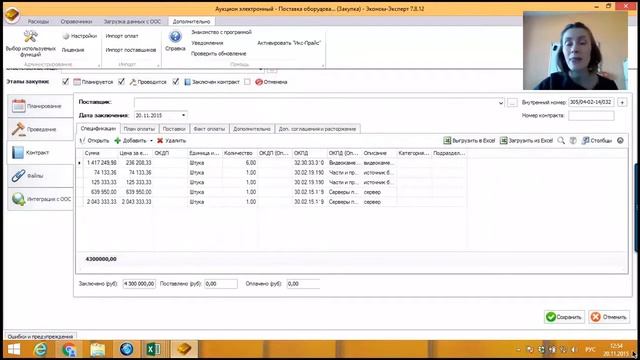Click Импорт поставщиков in the ribbon
The image size is (640, 360).
131,50
